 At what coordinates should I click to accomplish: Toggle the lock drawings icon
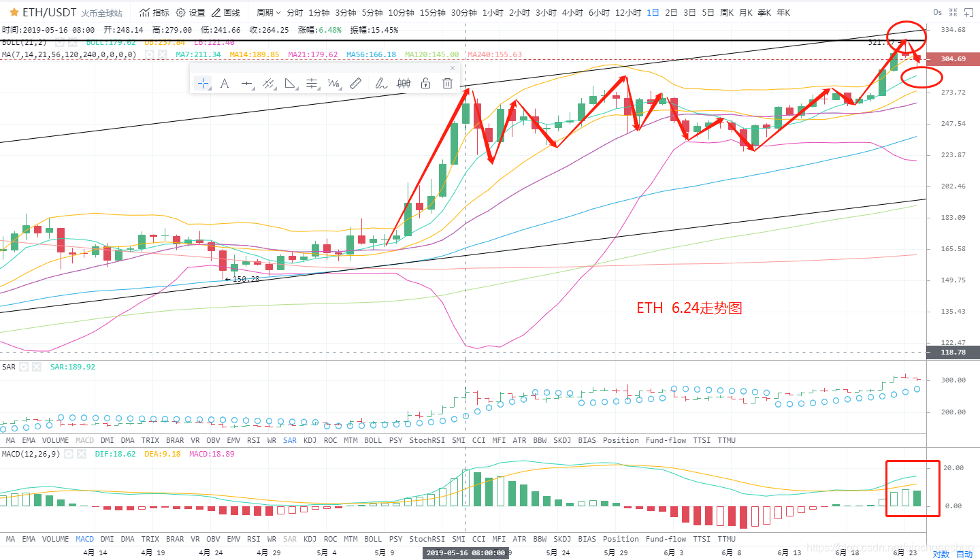(x=425, y=84)
